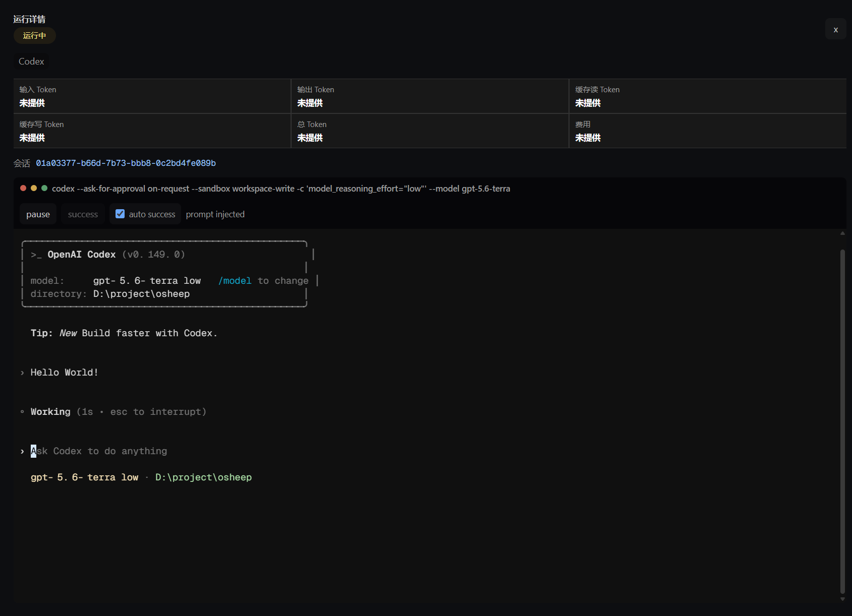Click the yellow terminal window dot

click(34, 188)
